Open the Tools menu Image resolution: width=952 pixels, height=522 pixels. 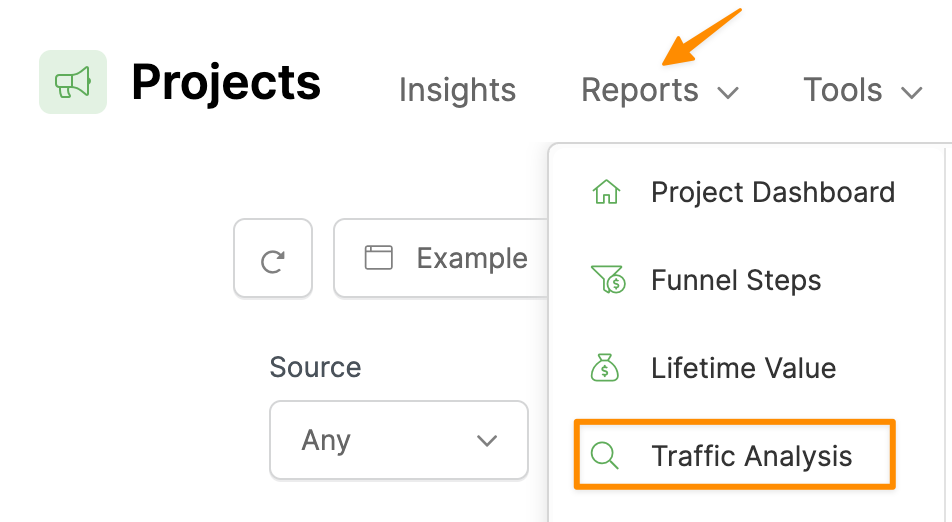click(x=843, y=90)
